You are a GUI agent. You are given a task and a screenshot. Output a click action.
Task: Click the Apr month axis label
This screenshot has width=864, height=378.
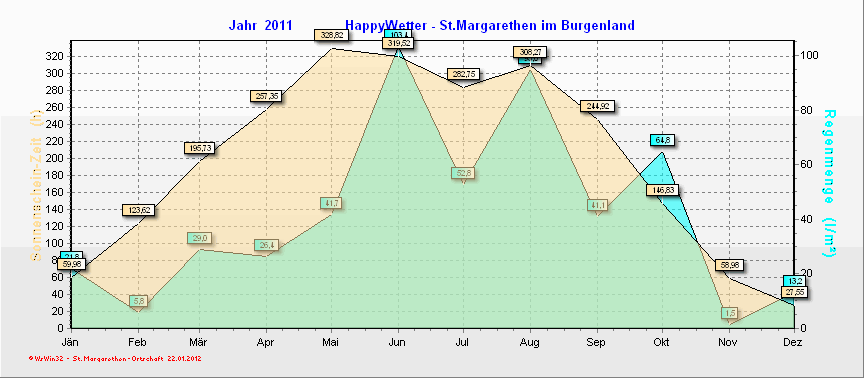click(266, 343)
